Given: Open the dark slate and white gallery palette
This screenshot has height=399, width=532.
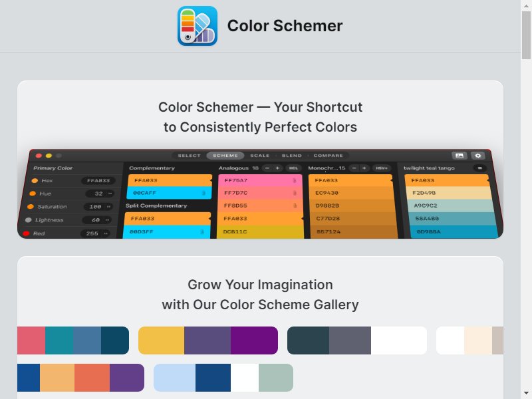Looking at the screenshot, I should click(357, 340).
